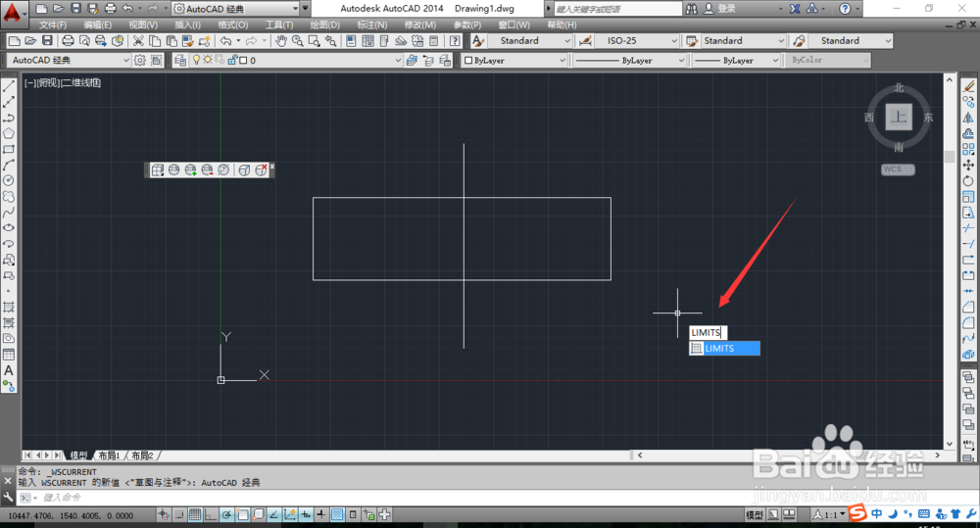
Task: Expand the multileader style Standard dropdown
Action: point(852,40)
